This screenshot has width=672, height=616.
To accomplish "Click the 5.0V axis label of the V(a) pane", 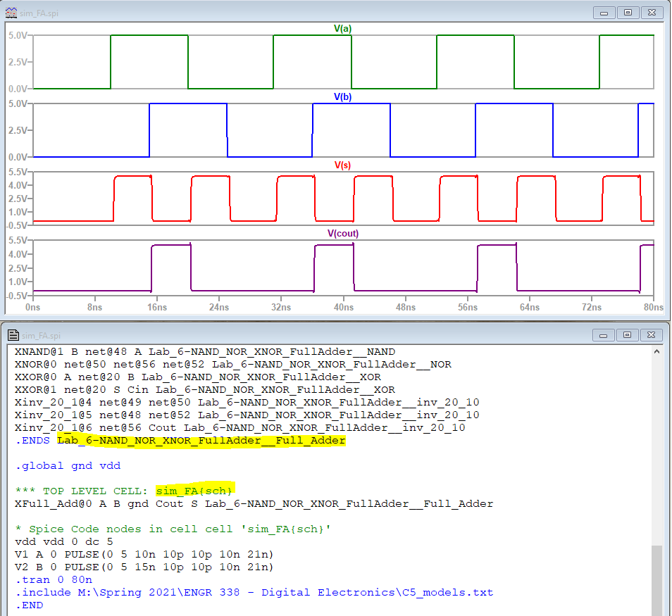I will click(x=18, y=36).
